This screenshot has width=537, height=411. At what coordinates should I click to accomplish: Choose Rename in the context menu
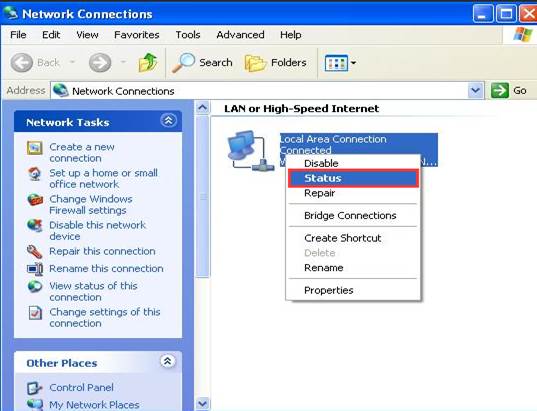353,268
